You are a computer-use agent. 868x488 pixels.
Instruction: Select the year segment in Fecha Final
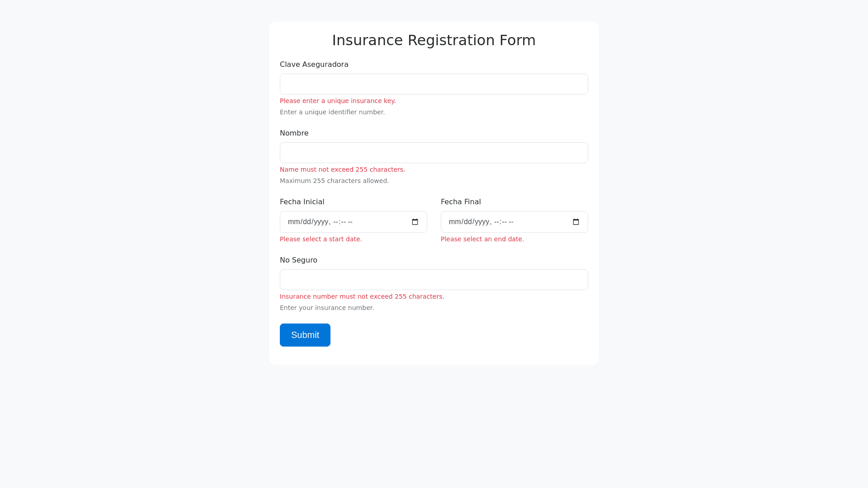pyautogui.click(x=481, y=222)
